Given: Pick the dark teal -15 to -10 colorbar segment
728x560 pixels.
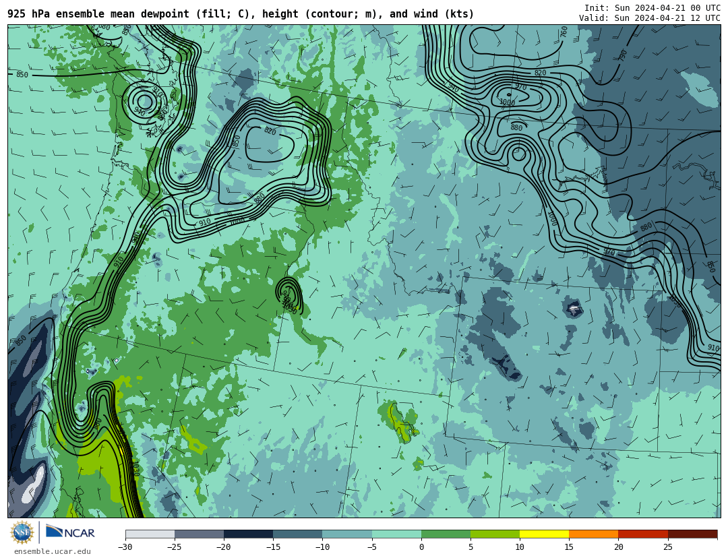Looking at the screenshot, I should (x=298, y=534).
